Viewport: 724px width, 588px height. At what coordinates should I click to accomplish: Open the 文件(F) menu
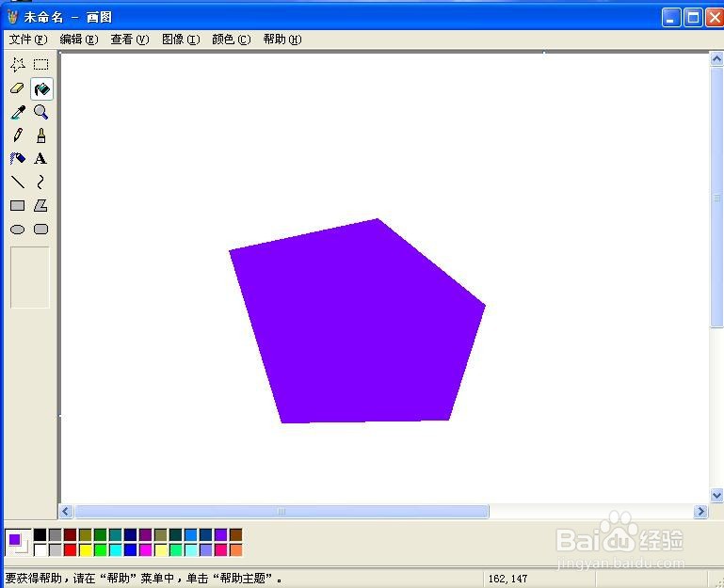[28, 40]
